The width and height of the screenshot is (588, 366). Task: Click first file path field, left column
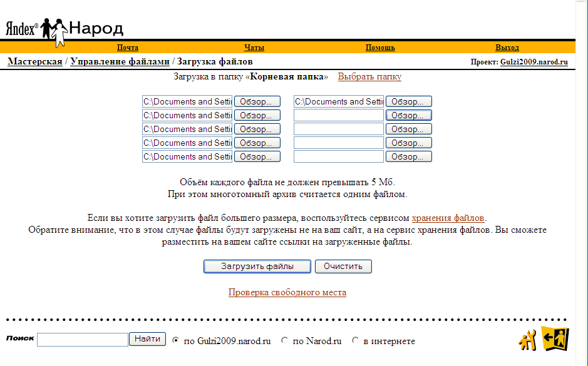[187, 101]
